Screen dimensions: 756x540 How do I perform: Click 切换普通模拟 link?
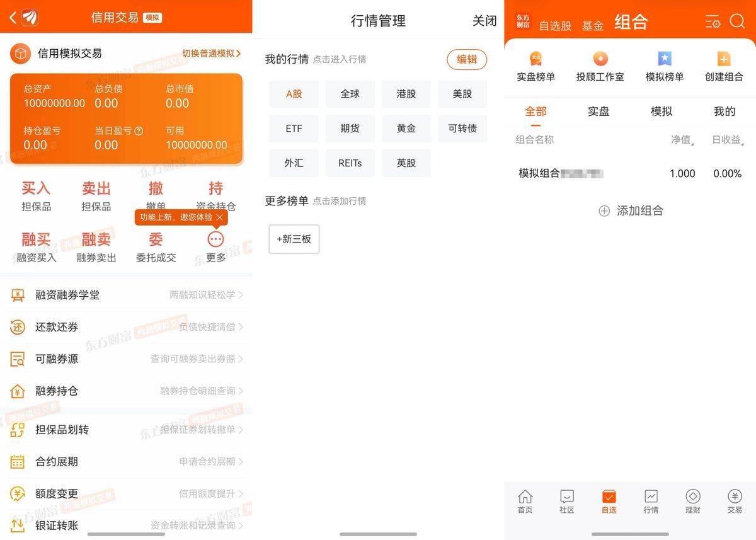tap(211, 54)
